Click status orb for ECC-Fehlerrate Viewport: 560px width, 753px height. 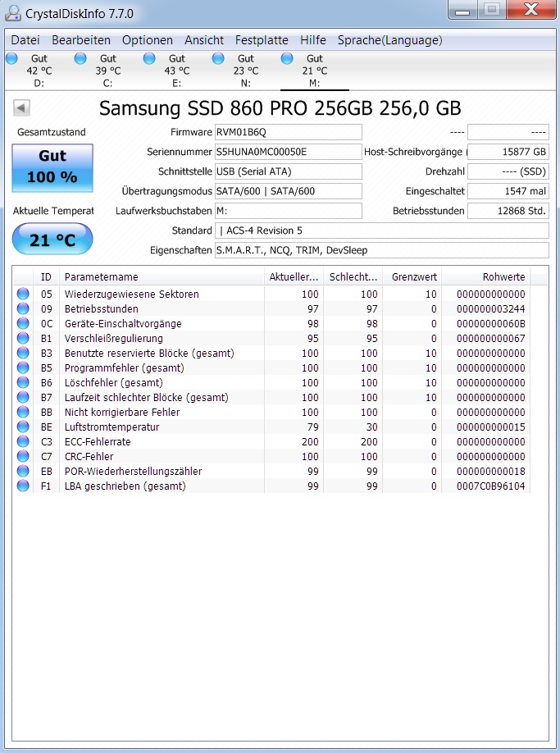coord(23,441)
